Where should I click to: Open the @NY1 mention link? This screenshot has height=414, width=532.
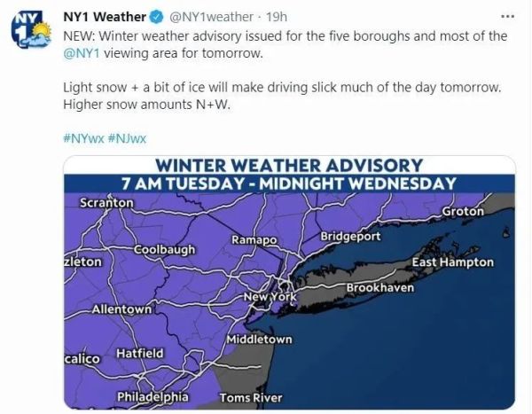pos(82,53)
